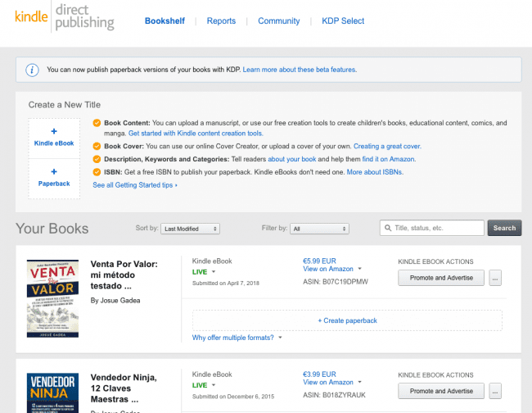Click Create paperback for Venta Por Valor
The width and height of the screenshot is (532, 413).
[347, 320]
